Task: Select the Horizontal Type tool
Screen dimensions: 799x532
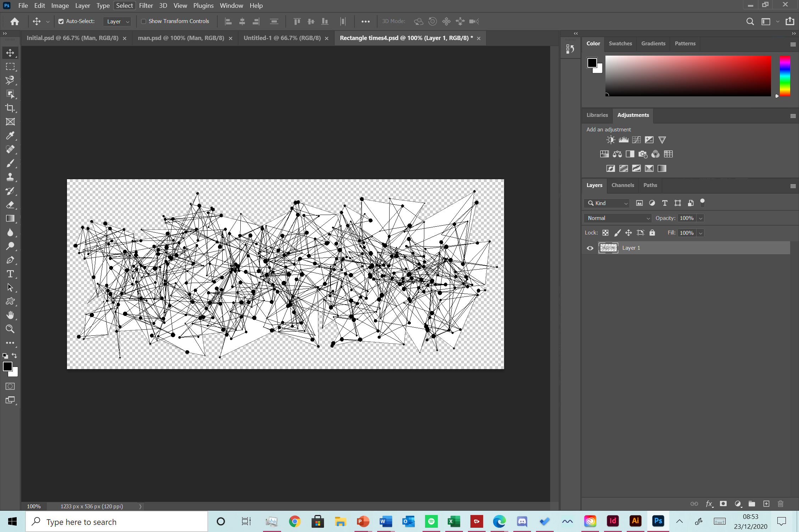Action: 10,273
